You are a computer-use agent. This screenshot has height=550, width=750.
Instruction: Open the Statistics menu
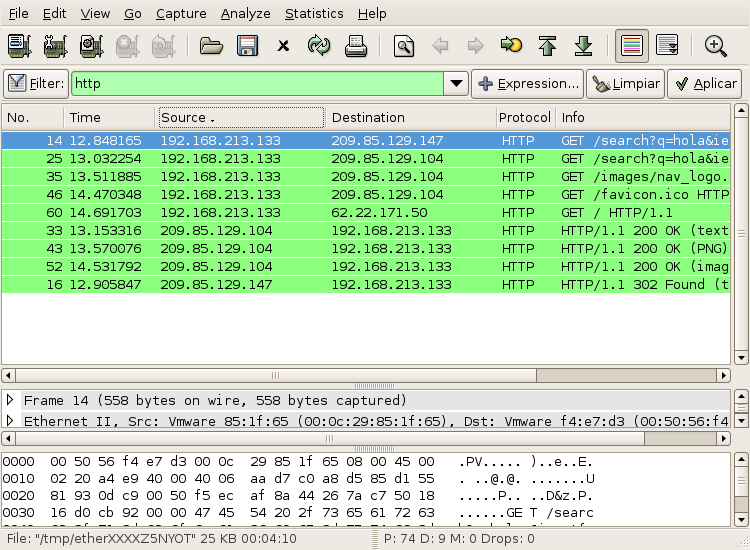(x=314, y=14)
